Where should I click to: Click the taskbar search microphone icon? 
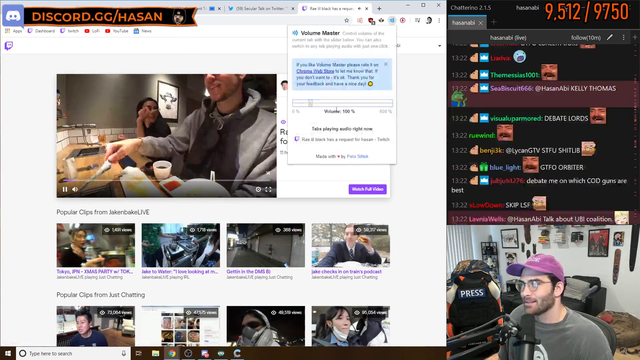pyautogui.click(x=124, y=353)
